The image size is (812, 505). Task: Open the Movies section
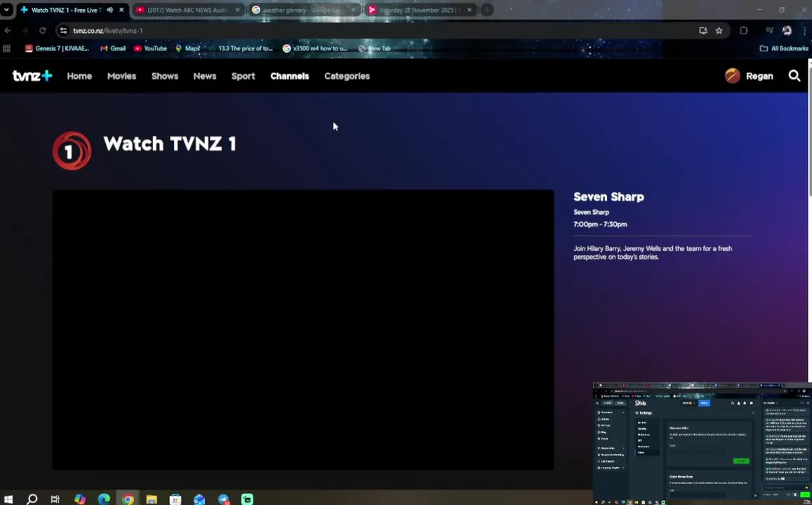121,76
